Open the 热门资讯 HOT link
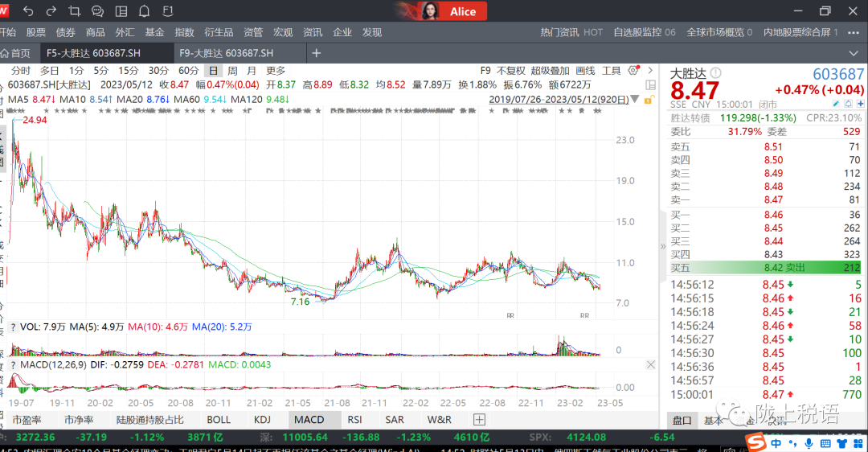Image resolution: width=868 pixels, height=452 pixels. click(571, 32)
